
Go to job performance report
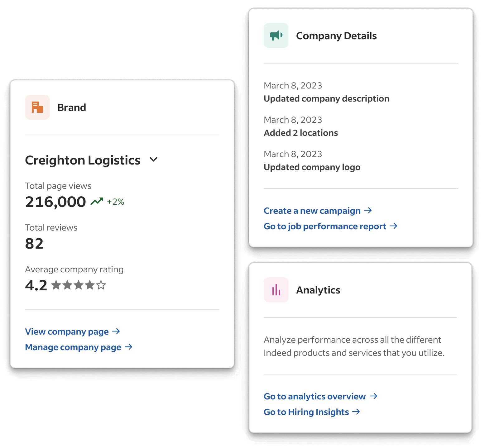325,226
